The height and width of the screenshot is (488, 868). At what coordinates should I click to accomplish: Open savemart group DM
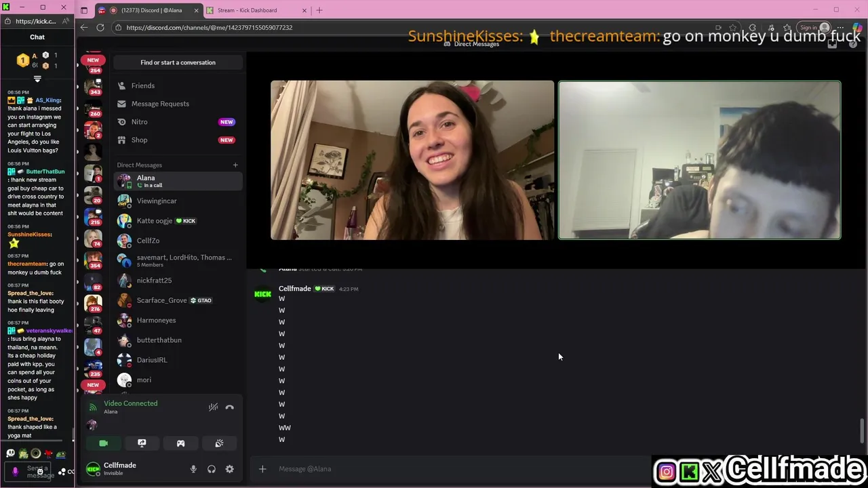tap(178, 260)
